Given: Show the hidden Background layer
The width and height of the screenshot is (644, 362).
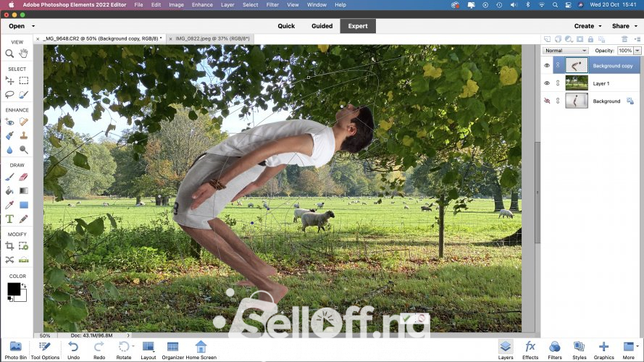Looking at the screenshot, I should click(x=547, y=101).
